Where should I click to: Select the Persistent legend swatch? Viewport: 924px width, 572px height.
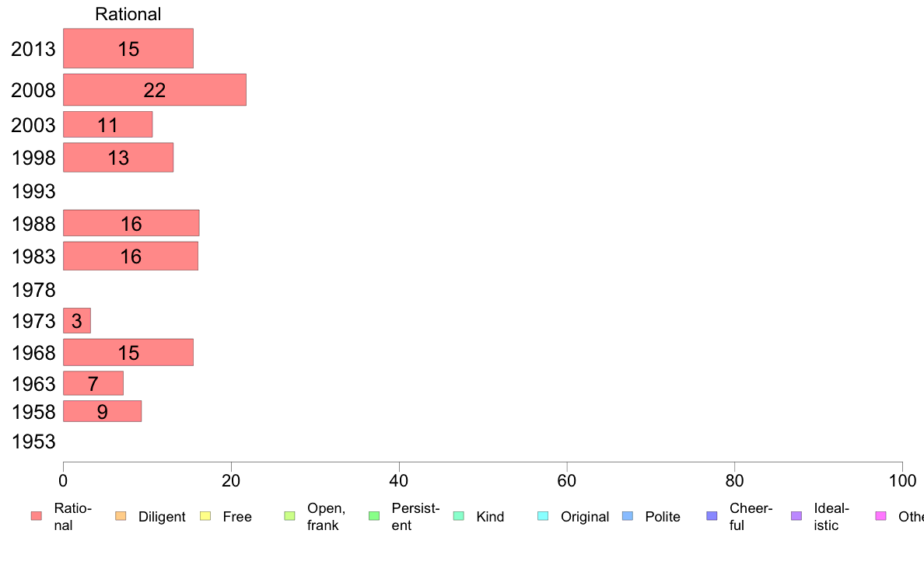tap(374, 516)
